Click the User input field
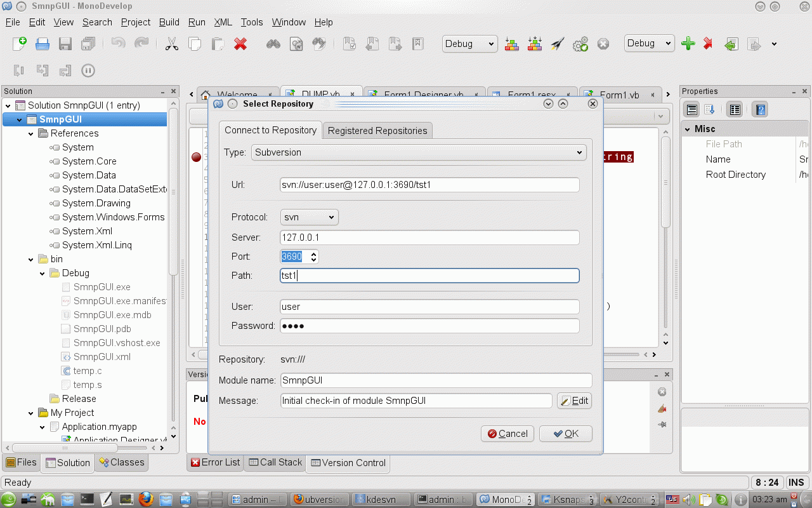The width and height of the screenshot is (812, 508). [429, 307]
